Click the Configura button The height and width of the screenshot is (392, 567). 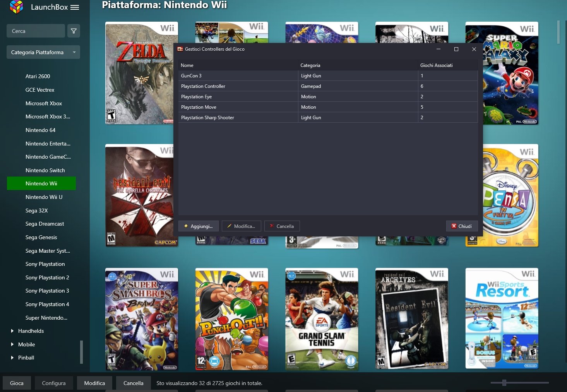coord(54,383)
